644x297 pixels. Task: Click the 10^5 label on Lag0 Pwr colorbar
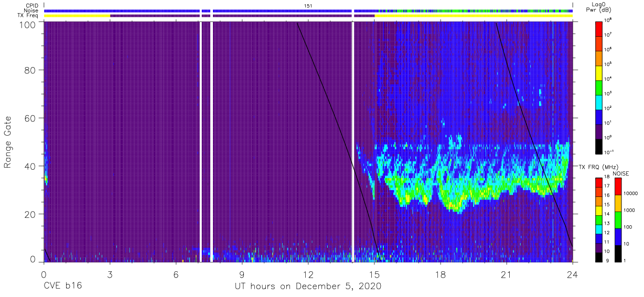[x=608, y=64]
